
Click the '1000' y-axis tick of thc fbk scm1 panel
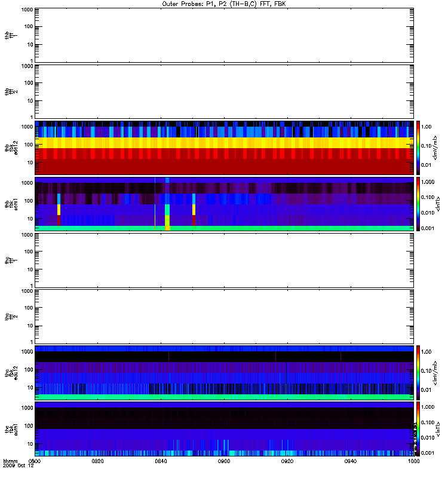pyautogui.click(x=27, y=408)
